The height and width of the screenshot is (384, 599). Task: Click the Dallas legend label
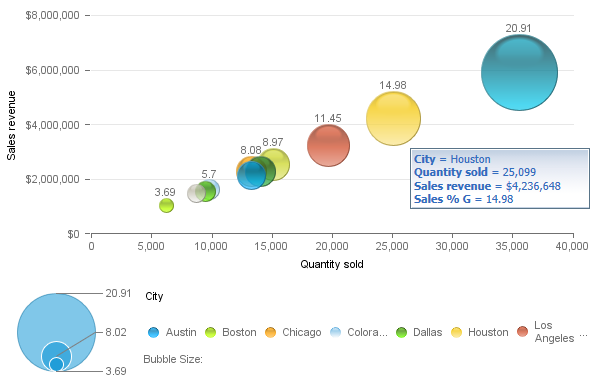tap(427, 332)
